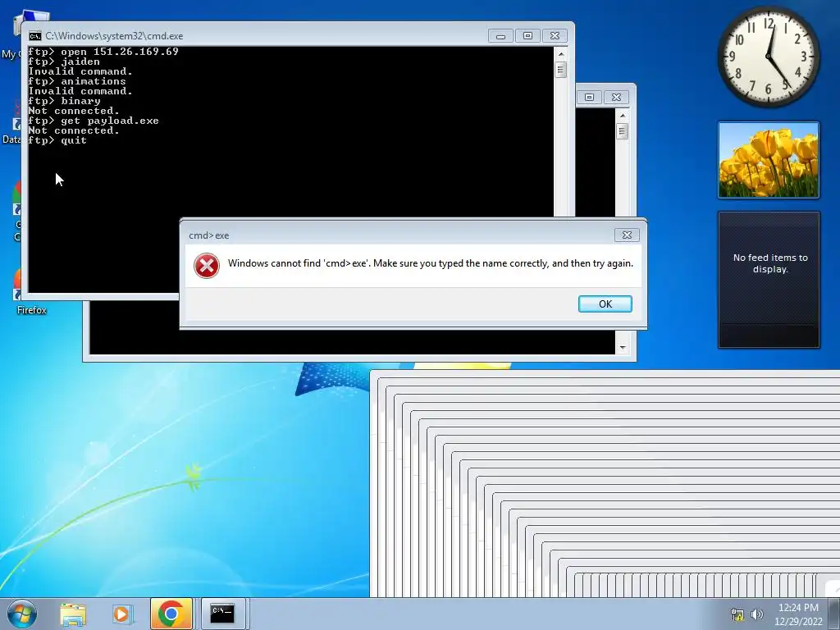Open the taskbar clock showing 12:24 PM
The width and height of the screenshot is (840, 630).
tap(798, 614)
